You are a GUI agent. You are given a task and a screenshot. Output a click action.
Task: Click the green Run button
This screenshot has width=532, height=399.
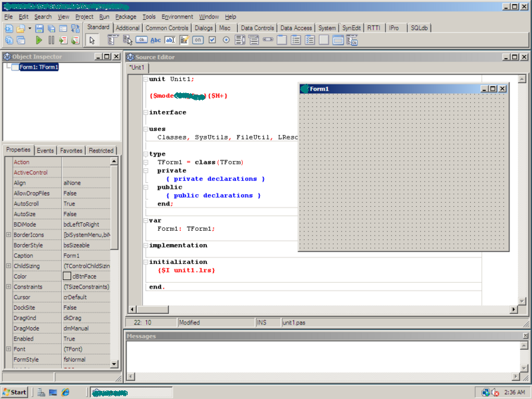click(39, 41)
